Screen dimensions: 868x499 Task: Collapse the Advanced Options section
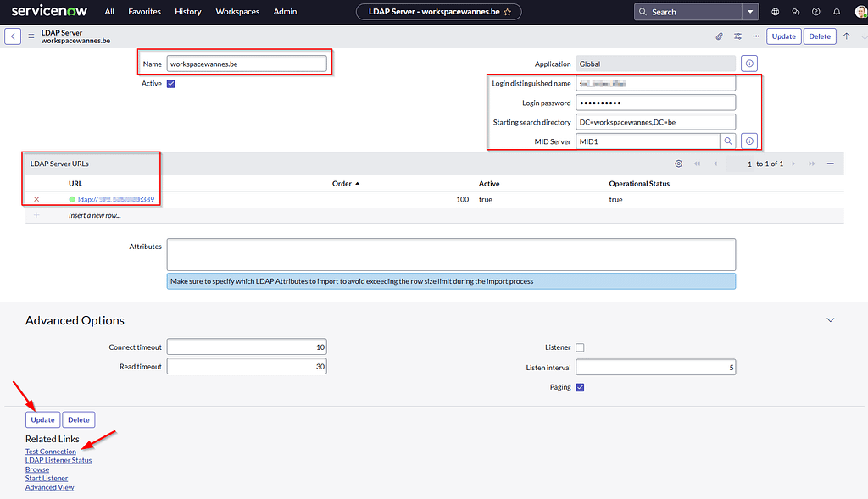point(831,320)
